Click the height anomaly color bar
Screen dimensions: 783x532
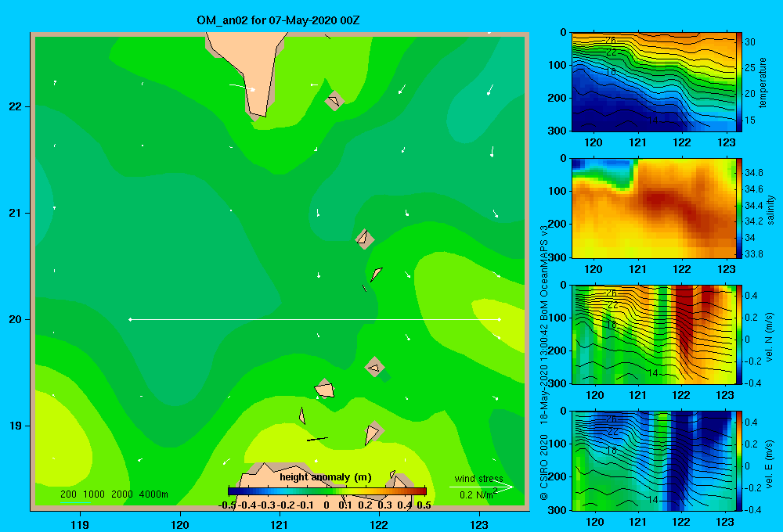pyautogui.click(x=327, y=491)
